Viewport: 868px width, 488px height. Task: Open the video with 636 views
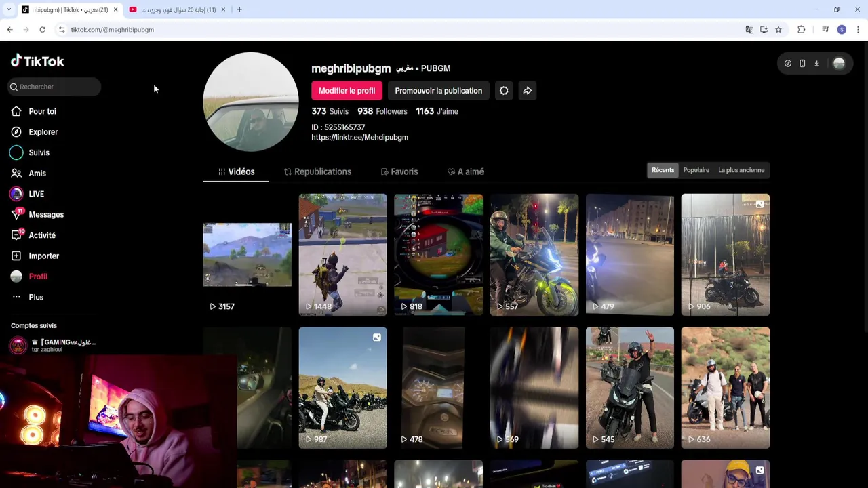[x=726, y=388]
